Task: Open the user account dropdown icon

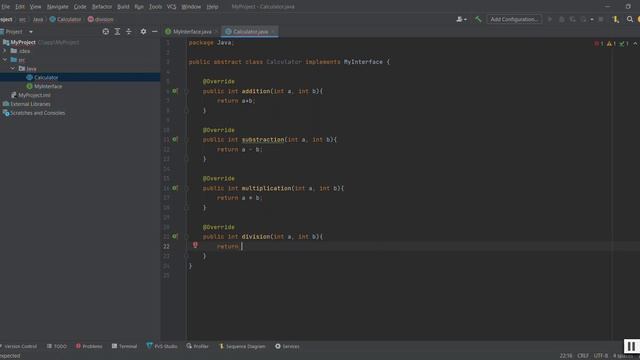Action: click(x=461, y=19)
